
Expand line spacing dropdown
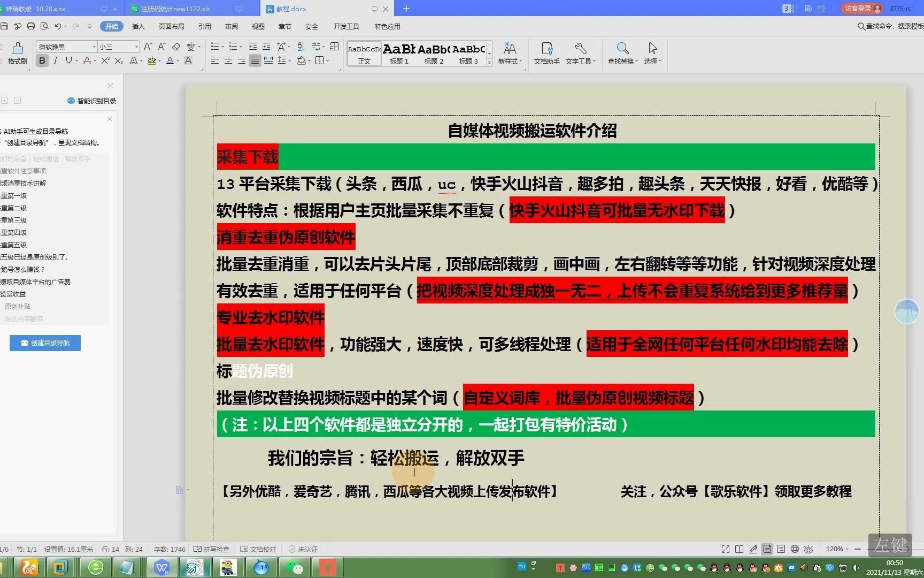(290, 61)
